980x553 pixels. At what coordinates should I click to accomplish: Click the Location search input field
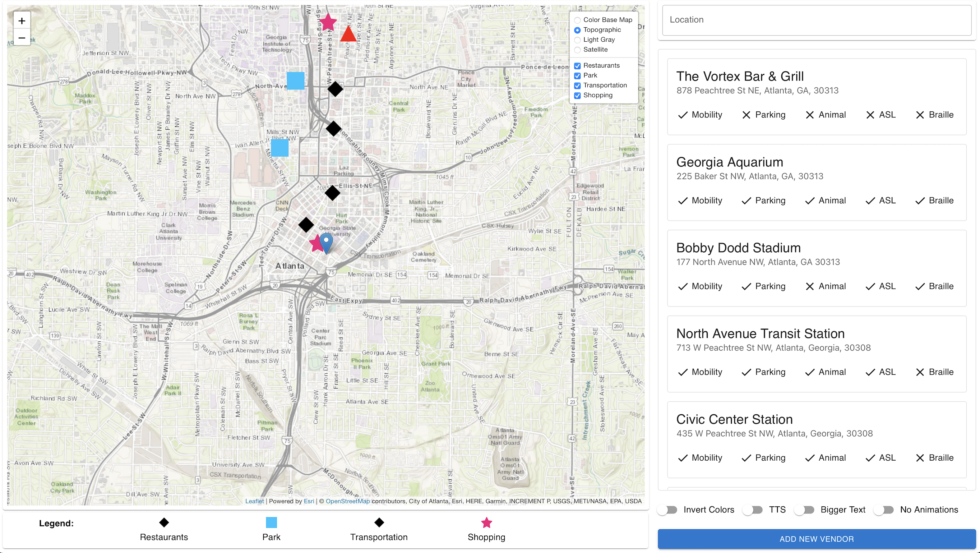coord(817,20)
